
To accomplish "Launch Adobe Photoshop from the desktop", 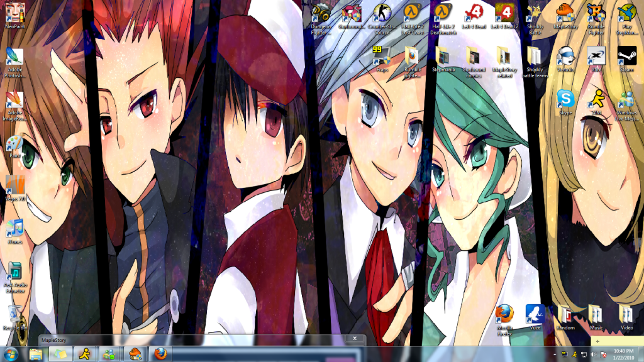I will tap(15, 62).
